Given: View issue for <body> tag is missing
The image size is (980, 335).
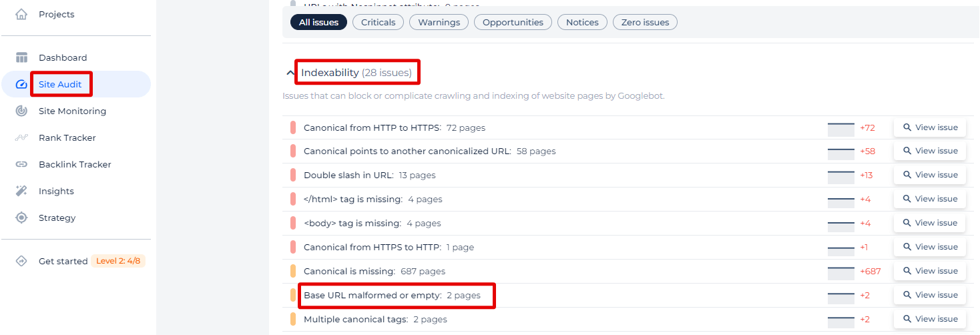Looking at the screenshot, I should click(930, 223).
